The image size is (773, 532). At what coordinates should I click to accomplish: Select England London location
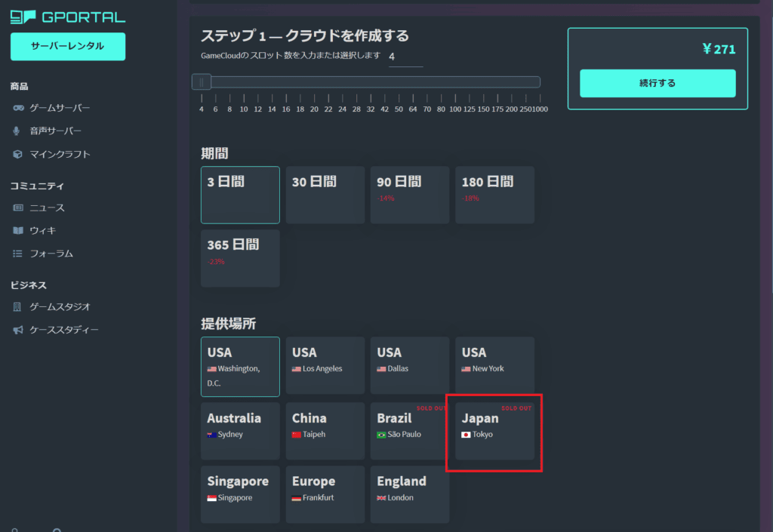(410, 494)
